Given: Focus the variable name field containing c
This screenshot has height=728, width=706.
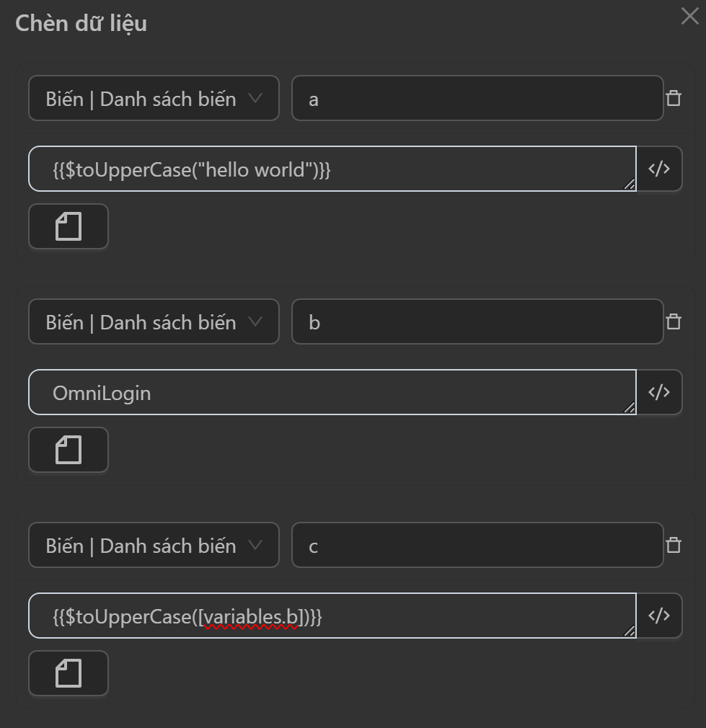Looking at the screenshot, I should (477, 546).
